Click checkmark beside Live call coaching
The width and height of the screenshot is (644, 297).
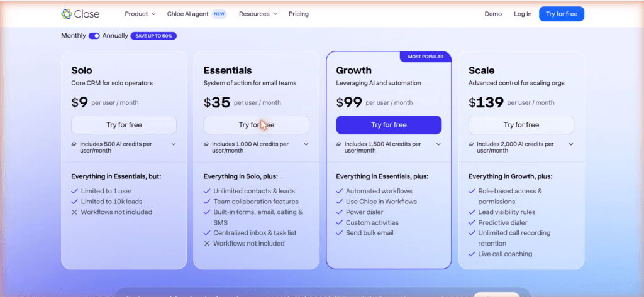[472, 254]
